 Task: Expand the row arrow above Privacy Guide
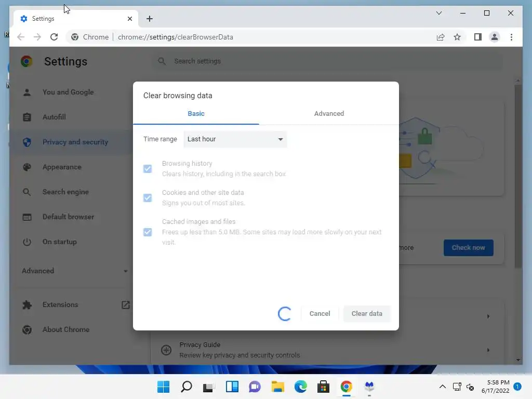488,316
